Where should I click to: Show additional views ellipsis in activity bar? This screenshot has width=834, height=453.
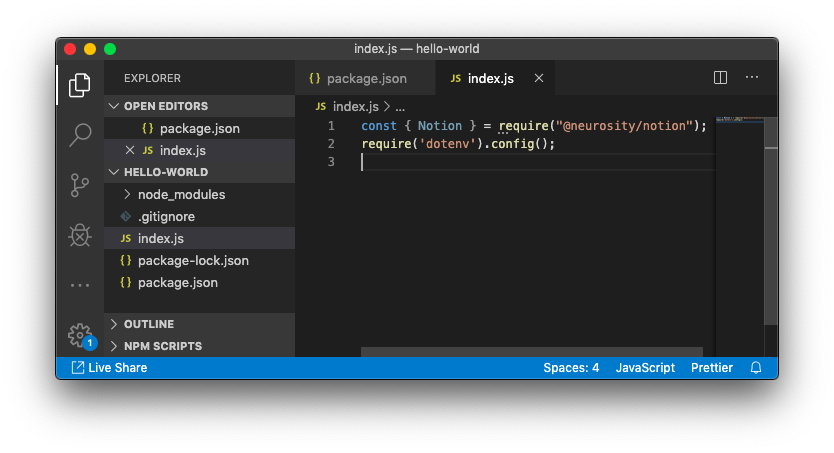pos(80,285)
